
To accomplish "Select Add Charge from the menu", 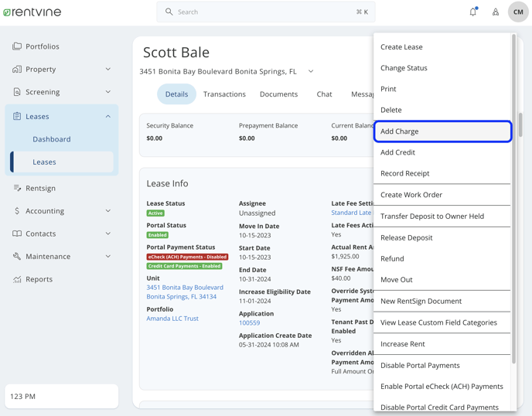I will (x=442, y=131).
